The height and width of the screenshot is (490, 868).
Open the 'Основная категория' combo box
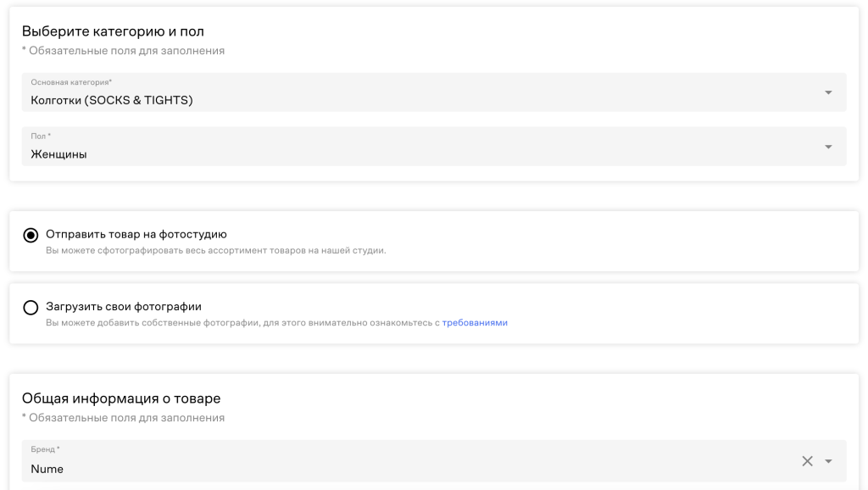coord(424,92)
